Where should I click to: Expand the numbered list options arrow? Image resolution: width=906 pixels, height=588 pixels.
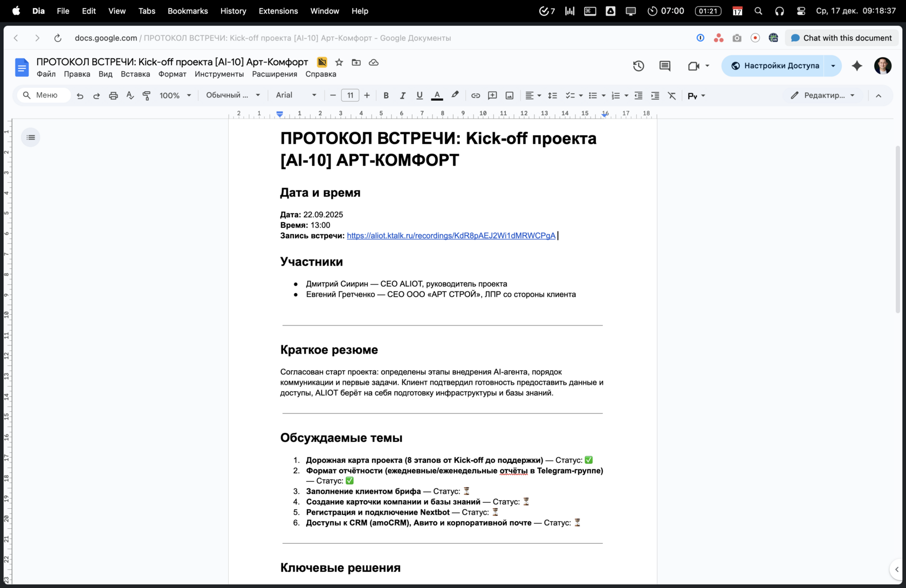coord(626,95)
